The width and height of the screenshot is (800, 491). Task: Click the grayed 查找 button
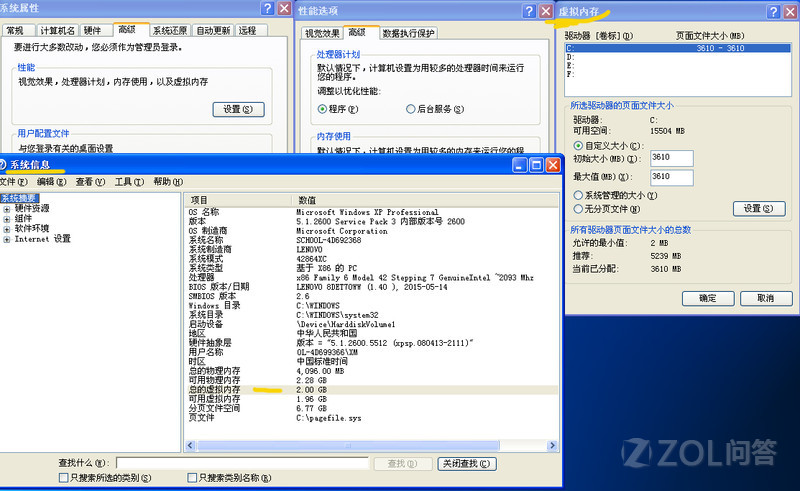(403, 463)
